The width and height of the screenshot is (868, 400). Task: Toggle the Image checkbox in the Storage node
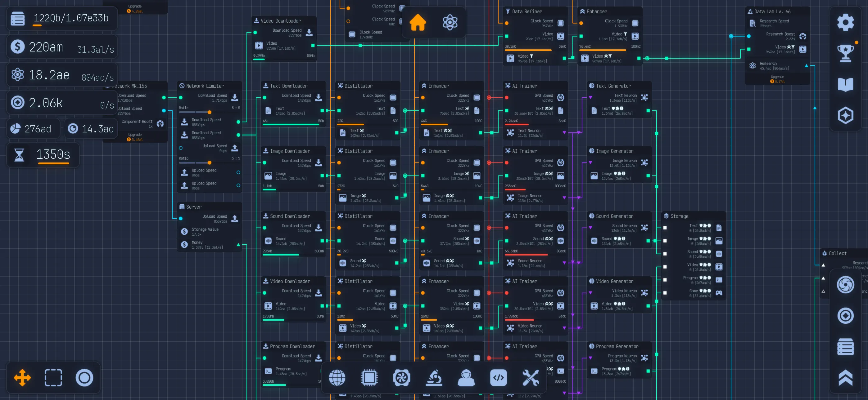point(665,241)
